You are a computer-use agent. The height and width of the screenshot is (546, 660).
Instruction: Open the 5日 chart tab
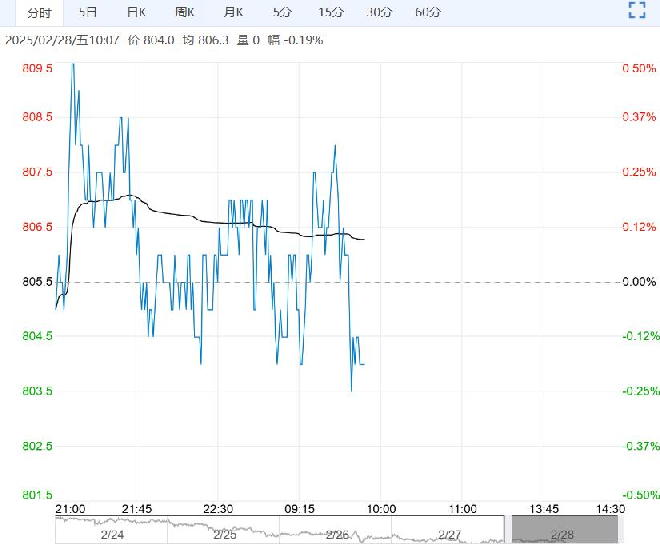[88, 13]
